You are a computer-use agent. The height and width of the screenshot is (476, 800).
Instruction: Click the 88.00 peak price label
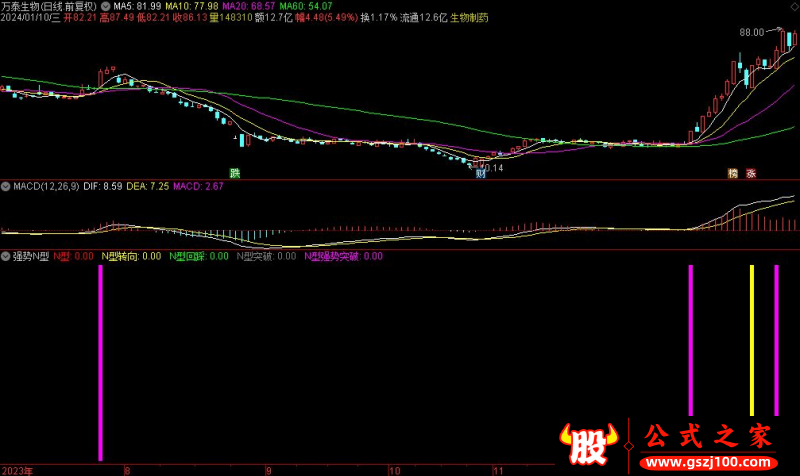click(752, 33)
